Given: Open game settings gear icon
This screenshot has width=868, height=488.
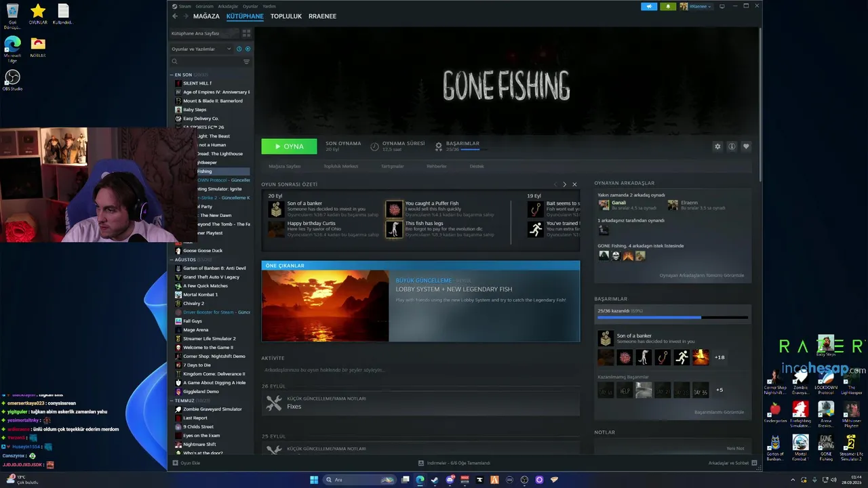Looking at the screenshot, I should click(717, 146).
